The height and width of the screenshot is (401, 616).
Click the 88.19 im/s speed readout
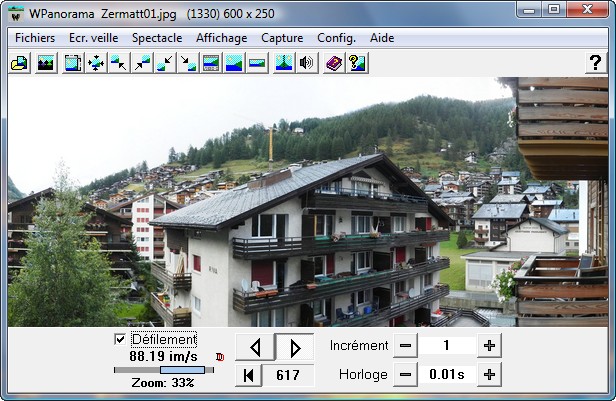[x=163, y=357]
